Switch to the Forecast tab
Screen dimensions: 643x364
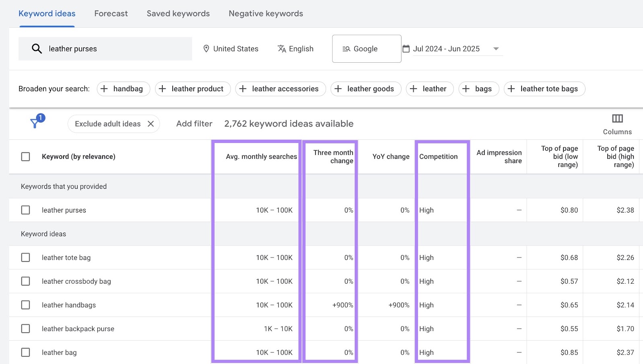(111, 13)
